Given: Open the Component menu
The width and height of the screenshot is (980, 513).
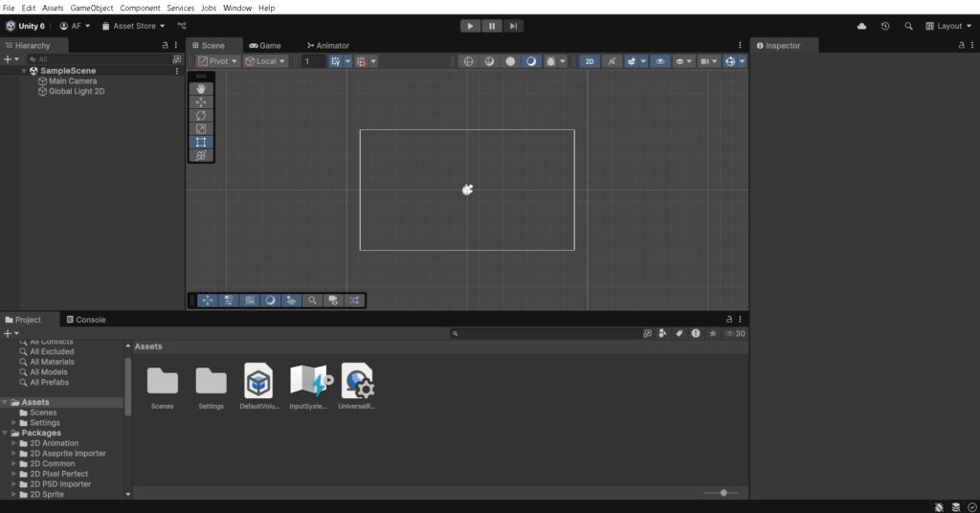Looking at the screenshot, I should 140,8.
